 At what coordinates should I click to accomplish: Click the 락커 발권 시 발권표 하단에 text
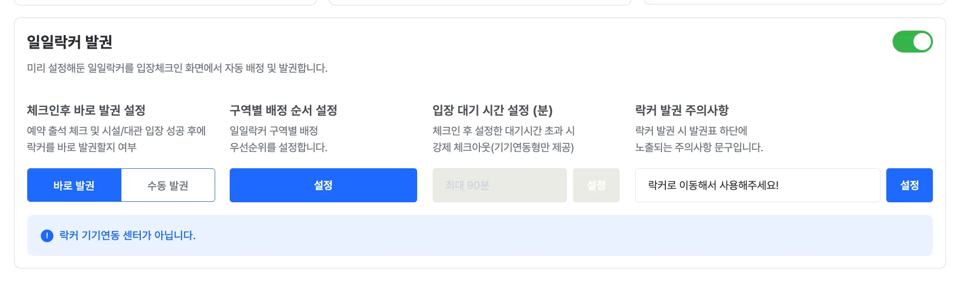point(691,131)
